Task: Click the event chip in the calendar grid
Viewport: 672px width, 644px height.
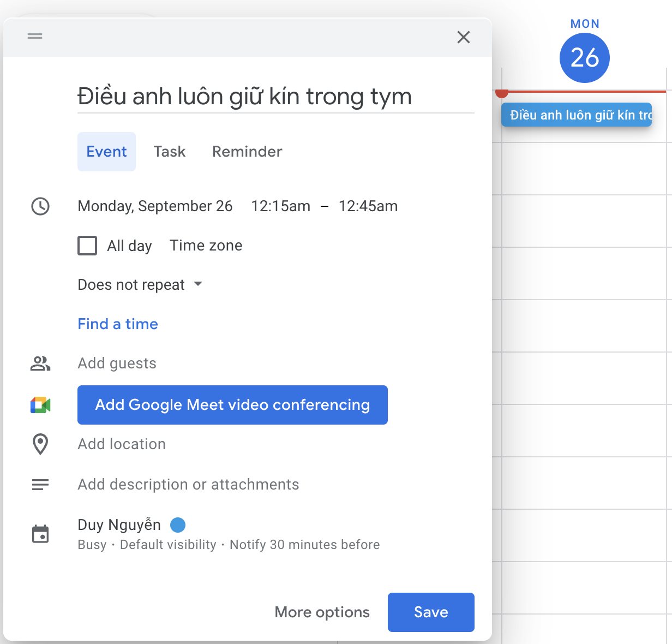Action: click(577, 115)
